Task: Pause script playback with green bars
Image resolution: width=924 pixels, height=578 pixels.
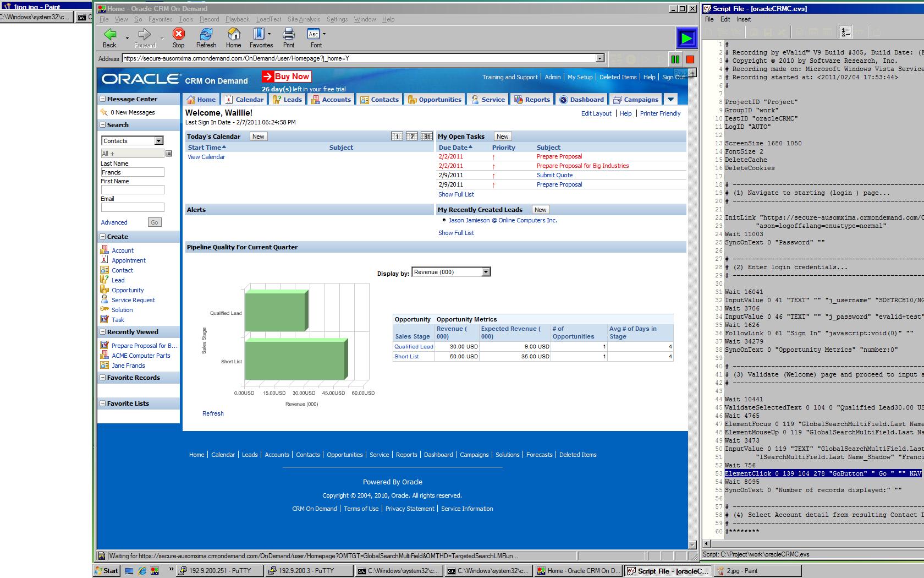Action: (675, 59)
